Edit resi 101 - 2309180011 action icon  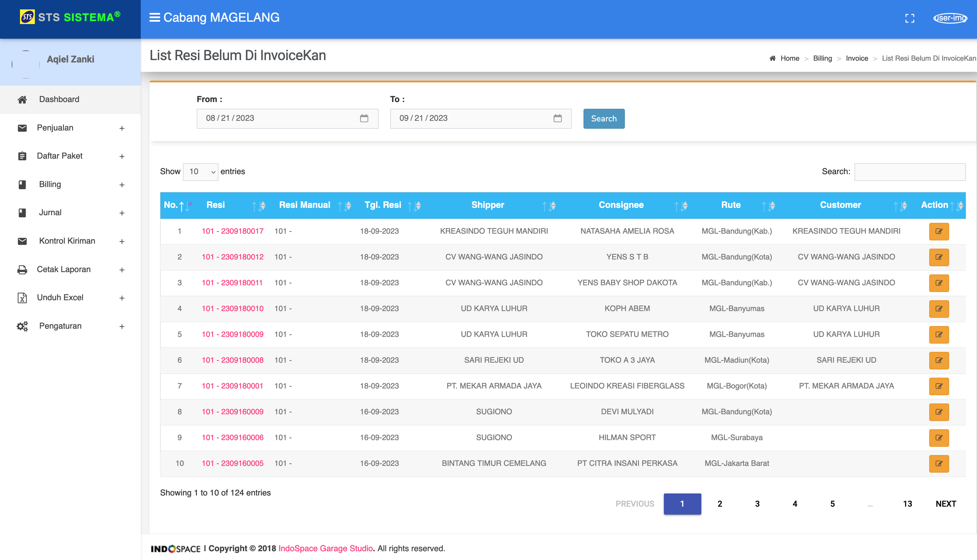point(939,283)
